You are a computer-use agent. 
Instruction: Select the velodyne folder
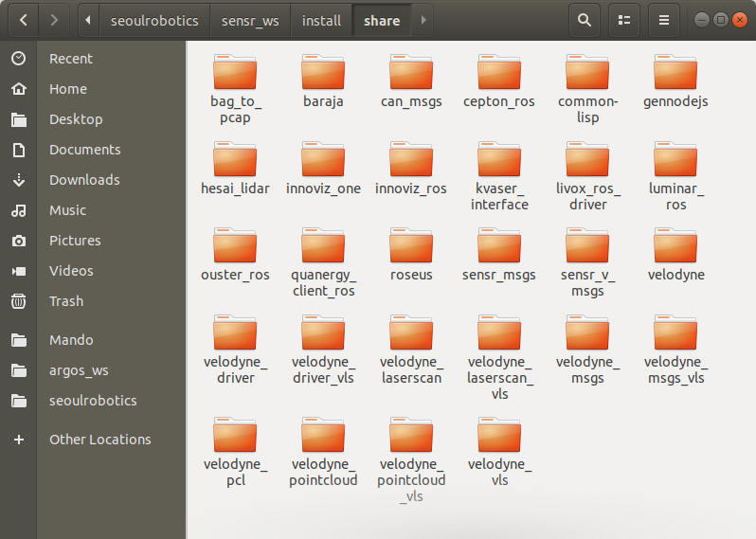(675, 255)
